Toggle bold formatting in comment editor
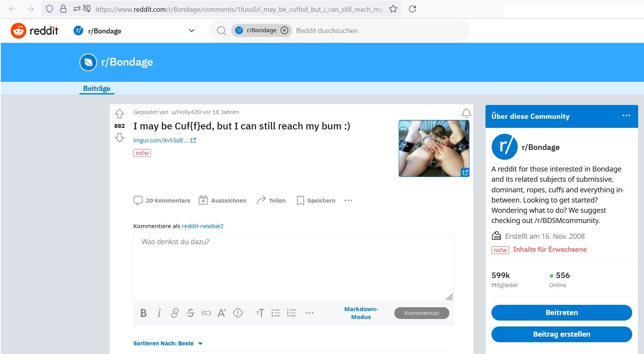Viewport: 644px width, 354px height. tap(144, 313)
